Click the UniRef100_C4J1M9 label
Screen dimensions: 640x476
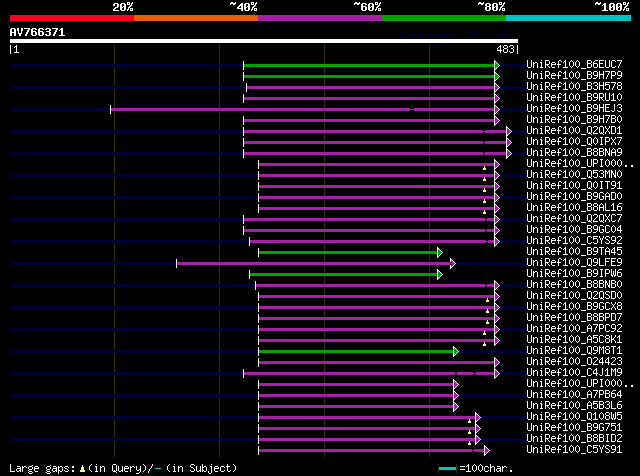click(x=574, y=373)
